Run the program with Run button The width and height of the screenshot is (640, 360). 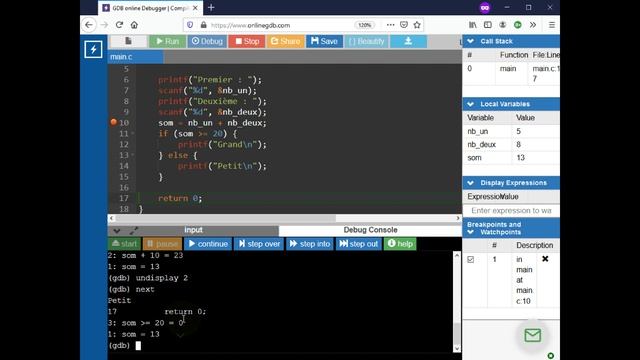pyautogui.click(x=167, y=41)
